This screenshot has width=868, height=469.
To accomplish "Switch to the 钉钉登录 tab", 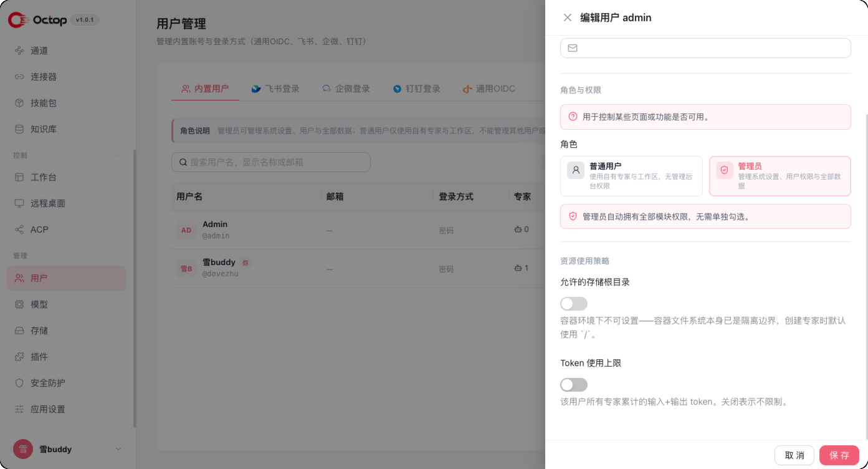I will tap(416, 89).
